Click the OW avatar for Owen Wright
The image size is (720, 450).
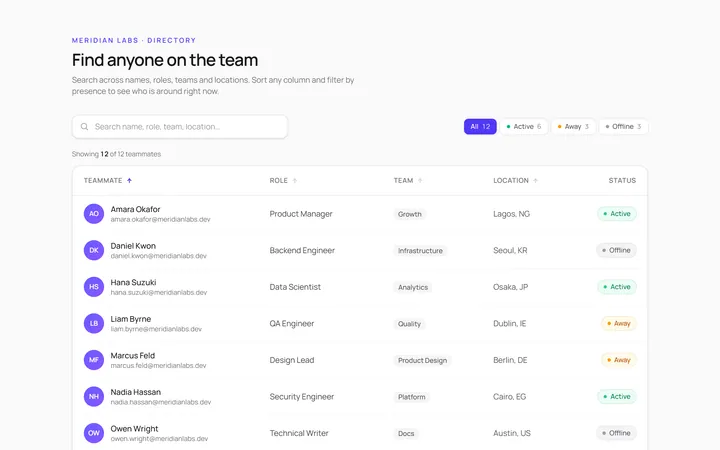(94, 433)
